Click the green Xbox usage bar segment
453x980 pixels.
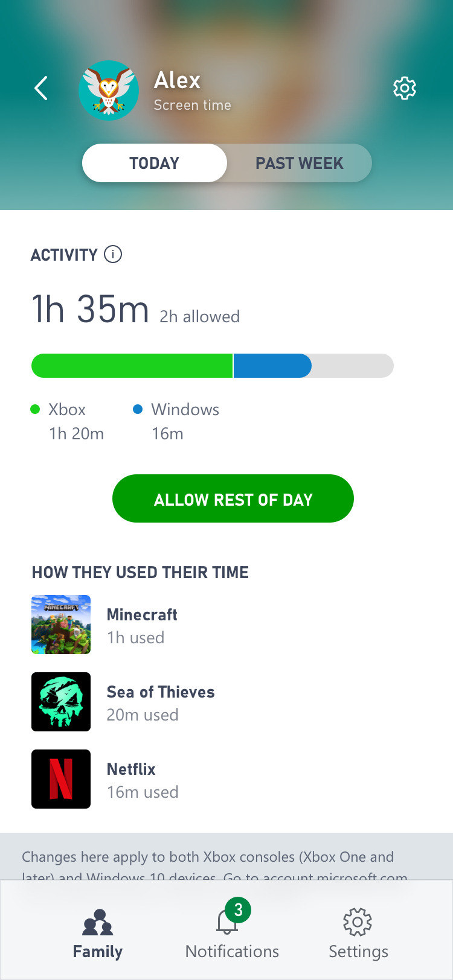click(132, 366)
